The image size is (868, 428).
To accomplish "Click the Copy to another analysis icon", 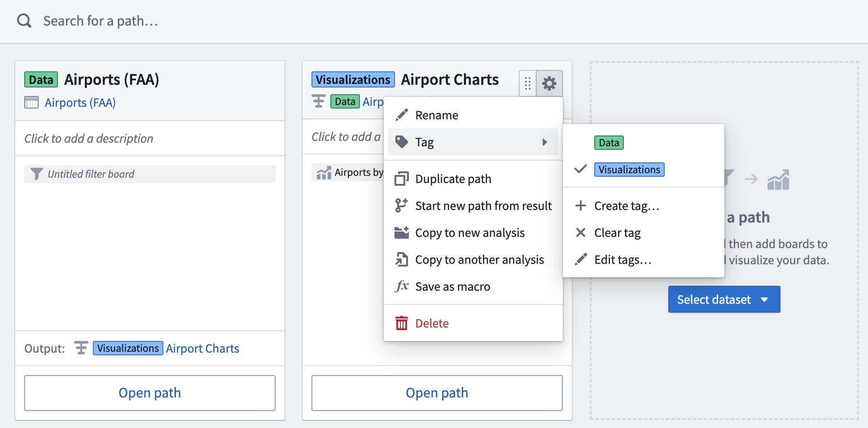I will [x=401, y=259].
